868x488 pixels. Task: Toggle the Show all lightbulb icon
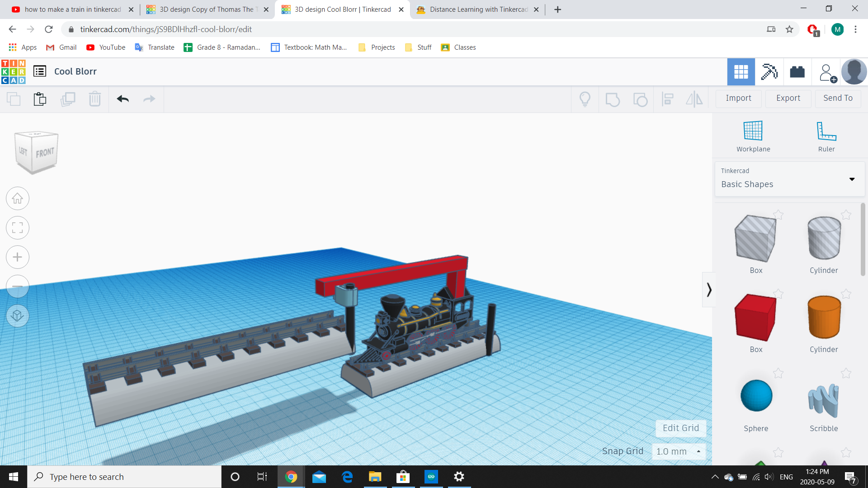click(585, 99)
